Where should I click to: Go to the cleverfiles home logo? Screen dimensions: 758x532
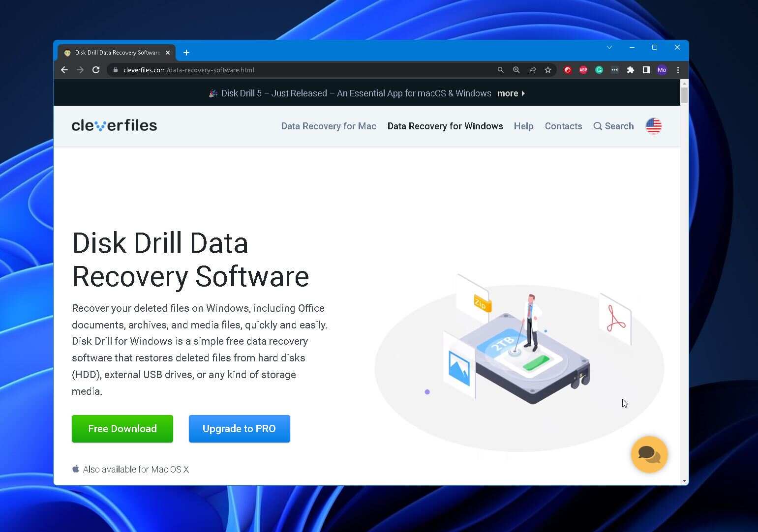click(114, 125)
